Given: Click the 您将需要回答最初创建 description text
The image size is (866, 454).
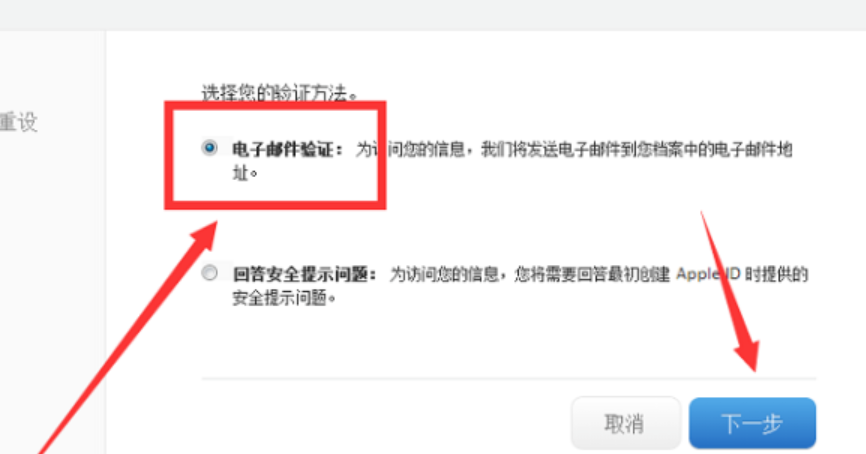Looking at the screenshot, I should point(592,274).
